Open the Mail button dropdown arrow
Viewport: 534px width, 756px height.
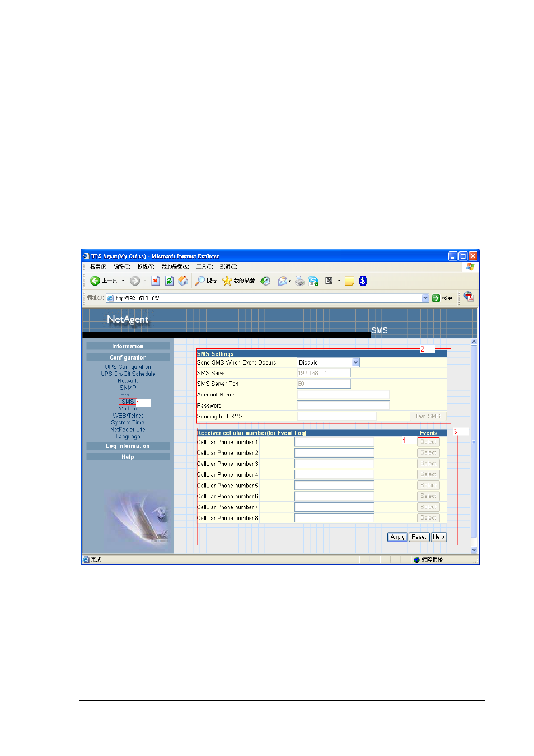click(290, 281)
